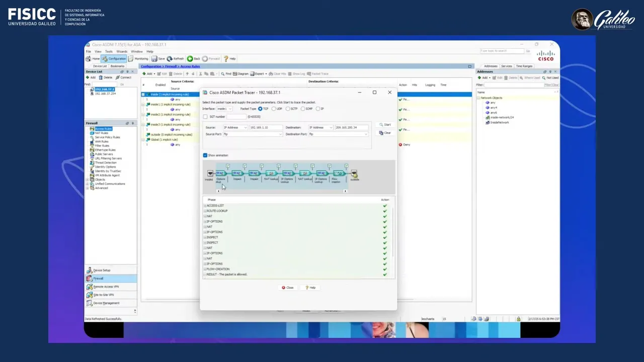This screenshot has height=362, width=644.
Task: Open the File menu
Action: tap(89, 51)
